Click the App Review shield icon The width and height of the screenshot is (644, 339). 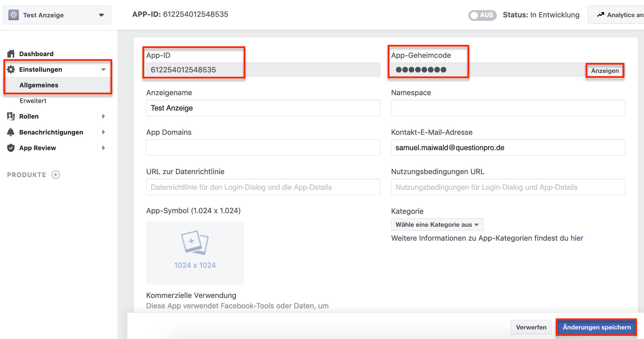(x=11, y=148)
